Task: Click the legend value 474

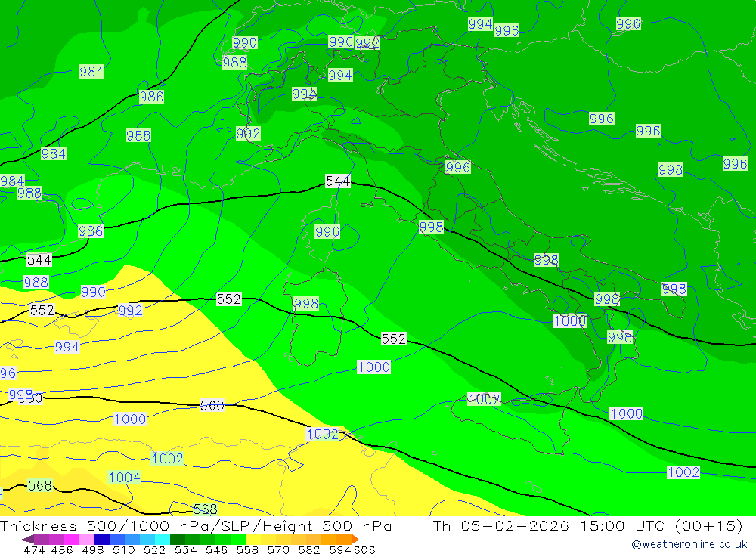Action: (x=34, y=550)
